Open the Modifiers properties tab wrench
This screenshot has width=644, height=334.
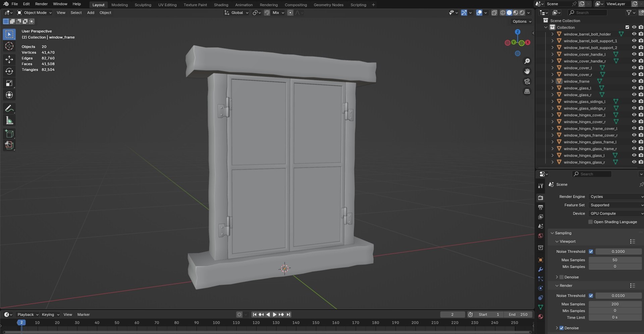point(540,269)
